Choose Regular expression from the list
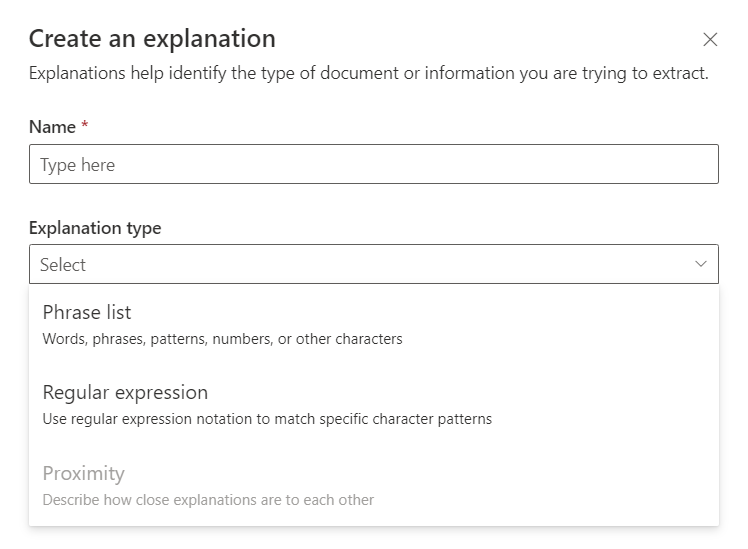Screen dimensions: 748x549 point(125,393)
